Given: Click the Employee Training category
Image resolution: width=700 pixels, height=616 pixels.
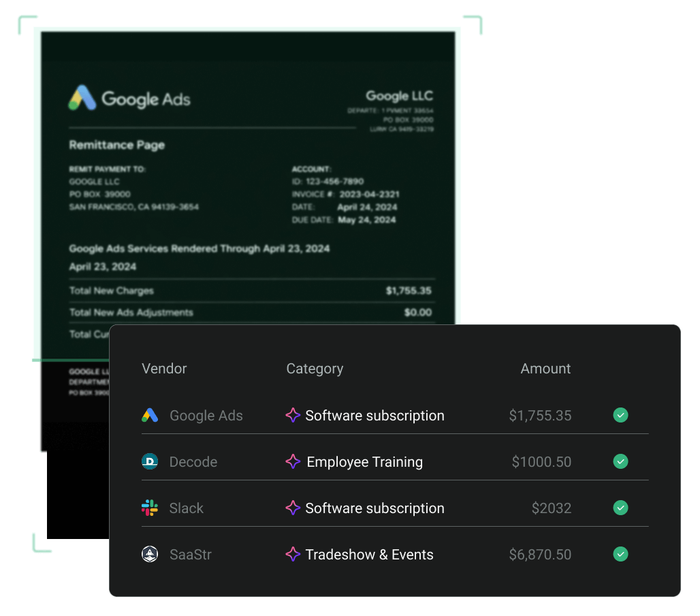Looking at the screenshot, I should [x=365, y=462].
